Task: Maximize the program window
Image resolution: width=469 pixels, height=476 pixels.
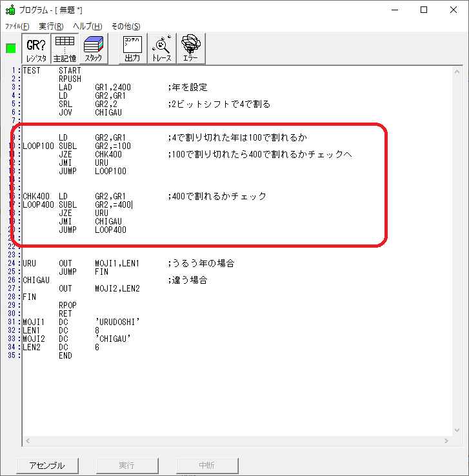Action: 424,10
